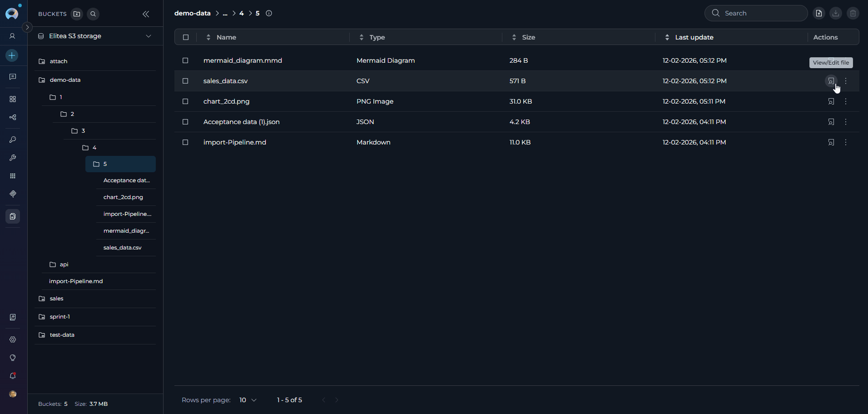Select the demo-data bucket in tree
The image size is (868, 414).
coord(95,80)
